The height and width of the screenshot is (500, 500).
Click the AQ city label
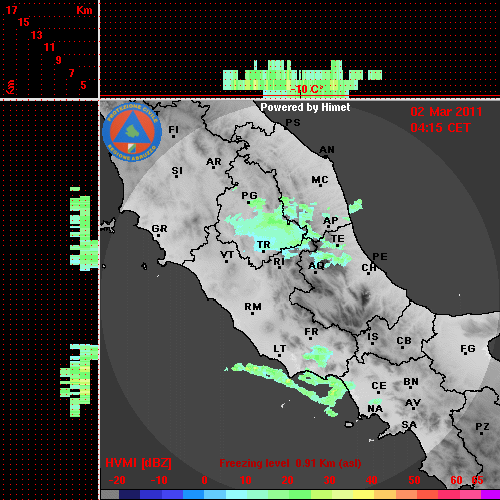316,266
